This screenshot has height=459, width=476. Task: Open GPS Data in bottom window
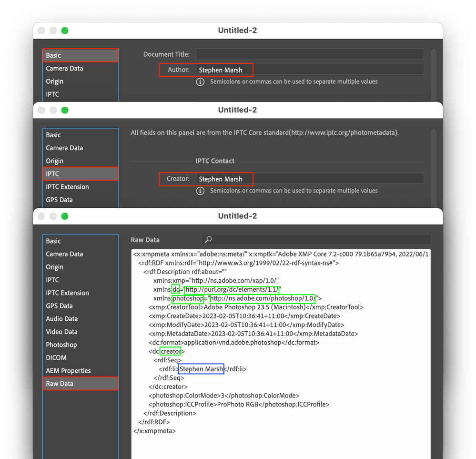click(x=81, y=306)
